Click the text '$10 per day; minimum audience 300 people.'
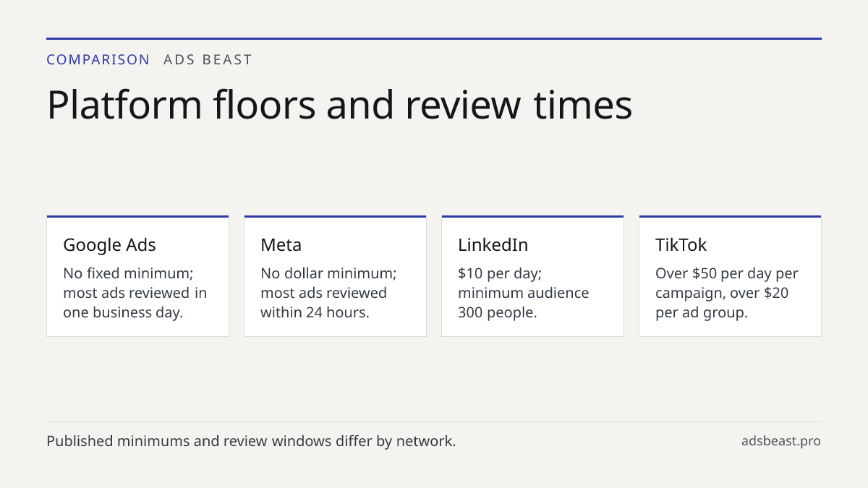 (524, 293)
